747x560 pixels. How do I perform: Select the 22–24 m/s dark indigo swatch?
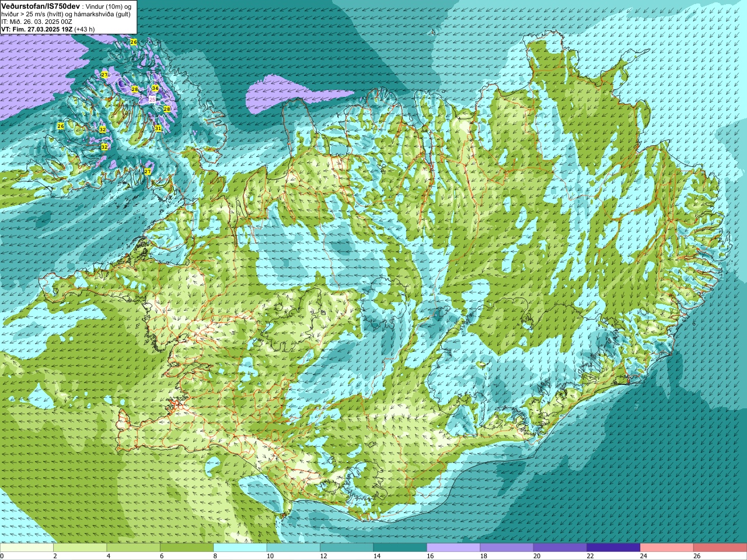tap(613, 548)
